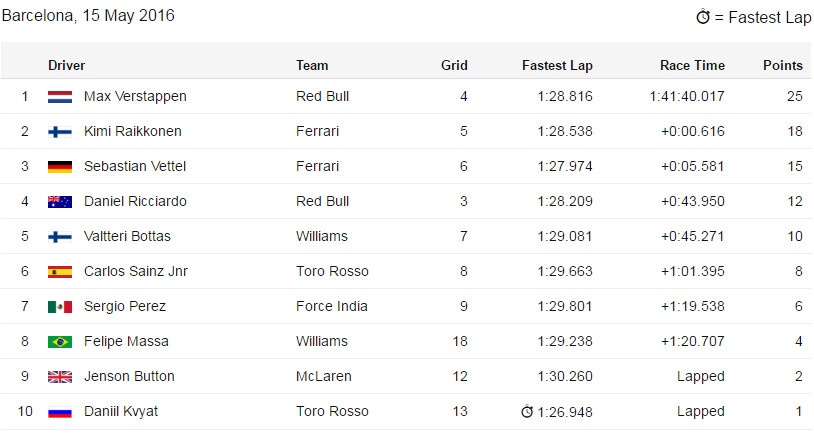Click the German flag beside Sebastian Vettel
This screenshot has height=433, width=814.
[59, 167]
